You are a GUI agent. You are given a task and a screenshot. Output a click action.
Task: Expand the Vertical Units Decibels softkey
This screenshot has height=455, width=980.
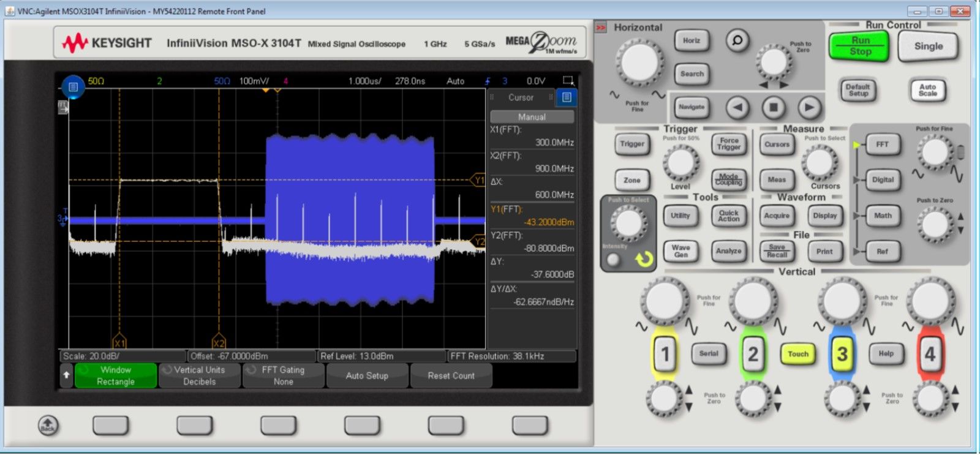(200, 375)
